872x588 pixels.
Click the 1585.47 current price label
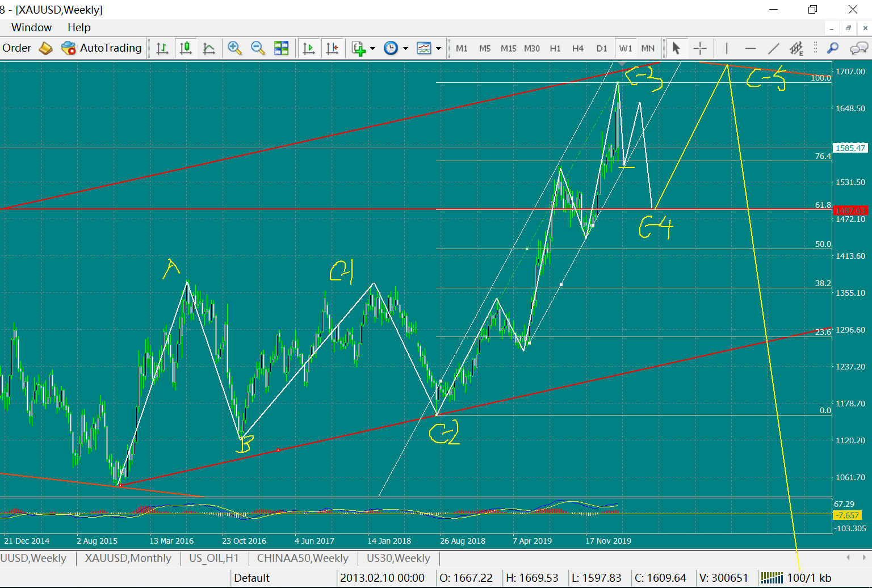coord(850,148)
